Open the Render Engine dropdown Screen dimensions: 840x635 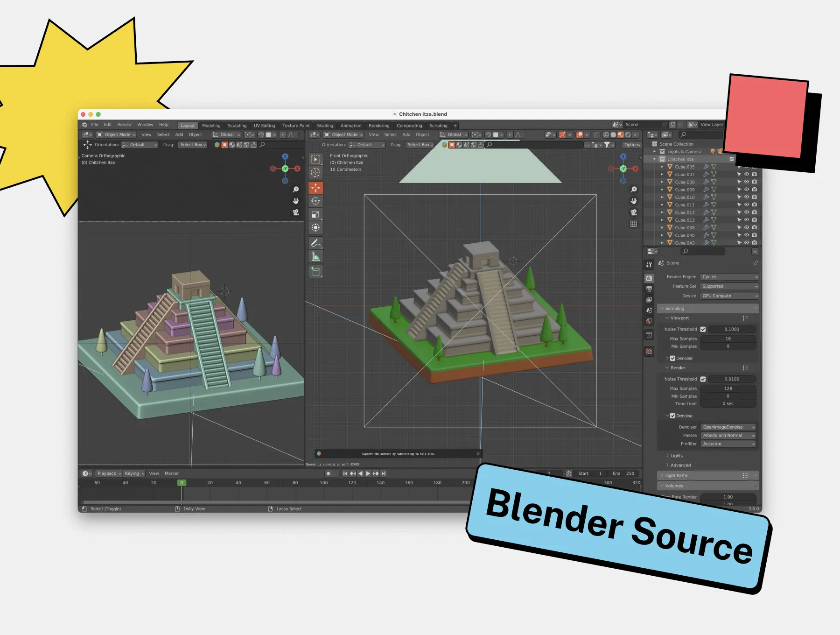(x=729, y=277)
